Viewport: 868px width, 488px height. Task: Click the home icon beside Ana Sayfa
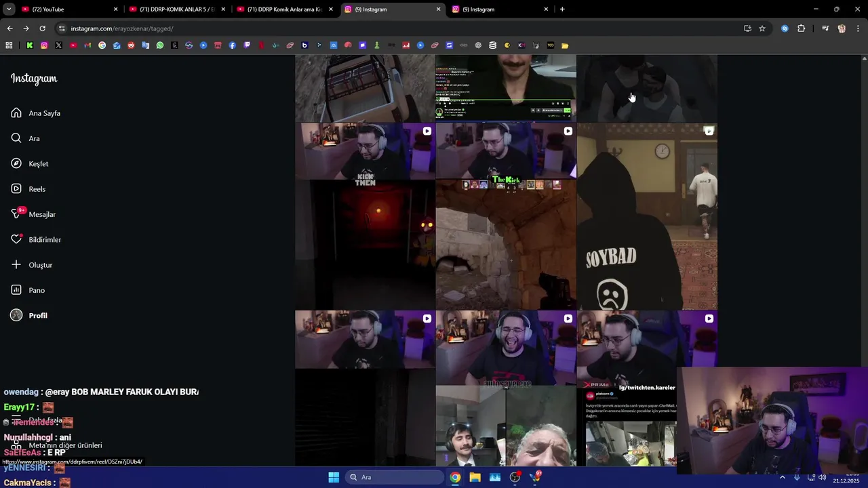16,113
